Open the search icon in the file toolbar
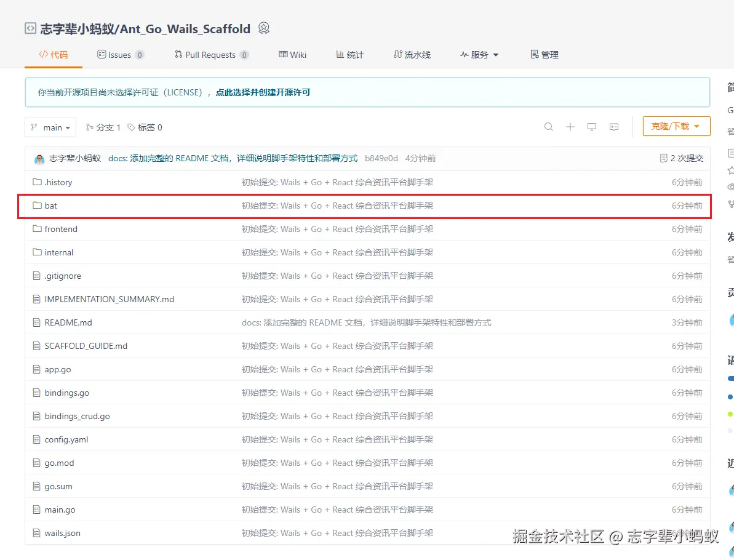The width and height of the screenshot is (734, 560). [x=549, y=127]
